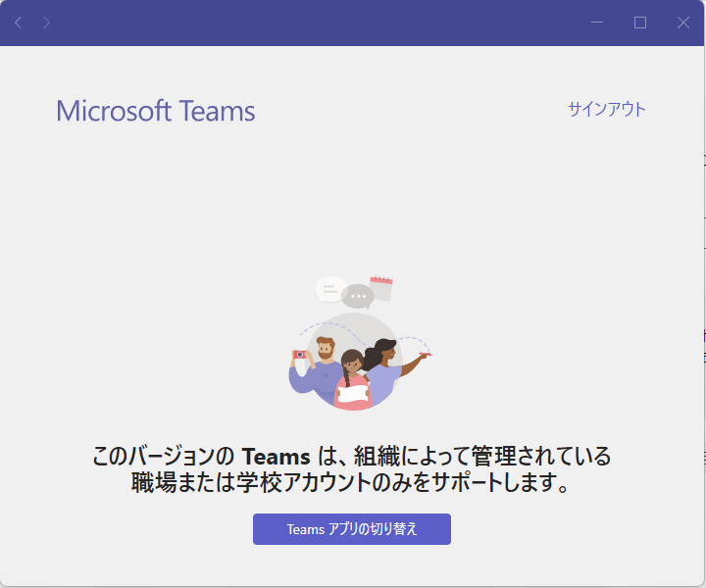Go back using the title bar arrow
The height and width of the screenshot is (588, 706).
(18, 23)
